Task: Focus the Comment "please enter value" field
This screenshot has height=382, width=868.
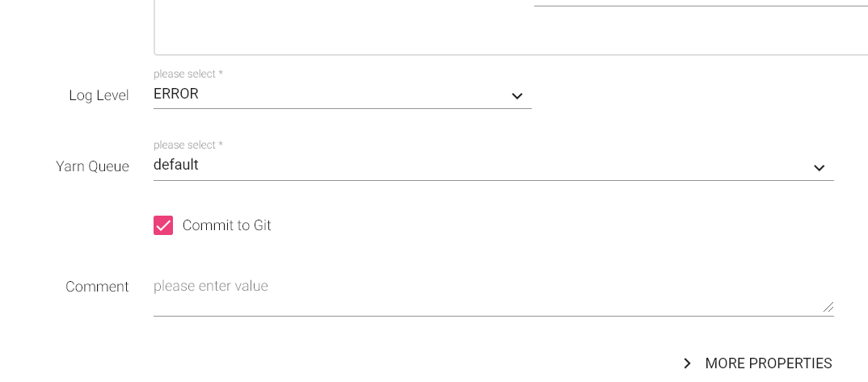Action: point(212,286)
